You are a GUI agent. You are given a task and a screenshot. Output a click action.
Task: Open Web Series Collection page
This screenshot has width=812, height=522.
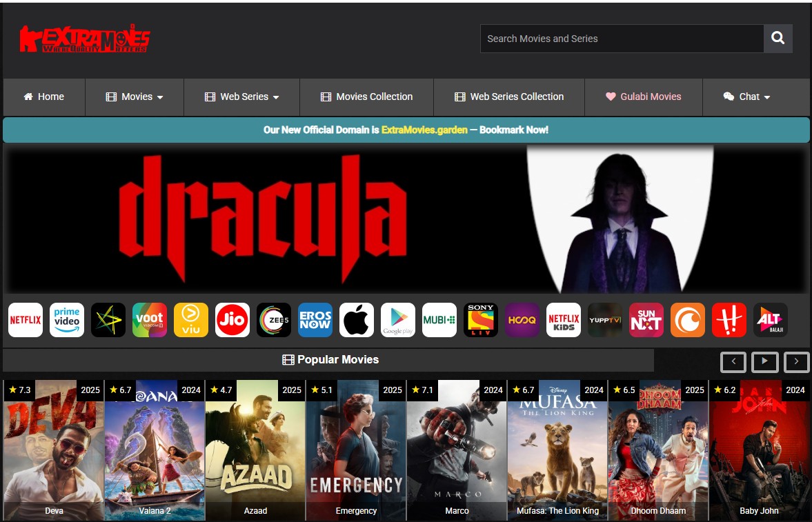click(x=509, y=97)
